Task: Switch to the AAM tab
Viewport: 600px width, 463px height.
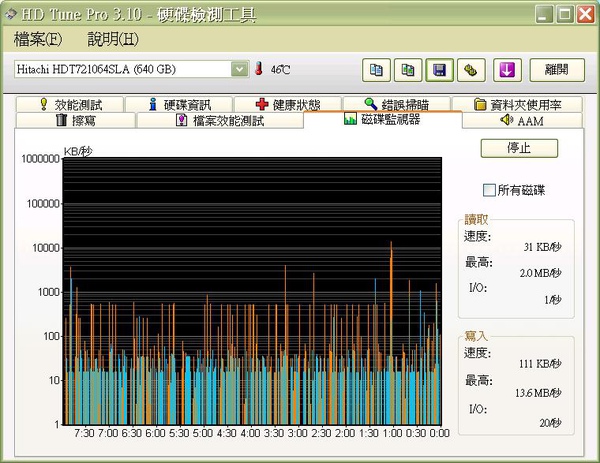Action: point(522,120)
